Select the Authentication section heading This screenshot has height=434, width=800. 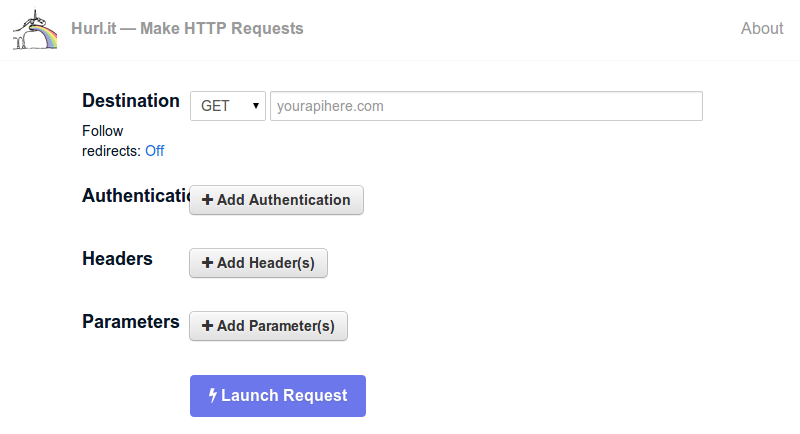135,196
